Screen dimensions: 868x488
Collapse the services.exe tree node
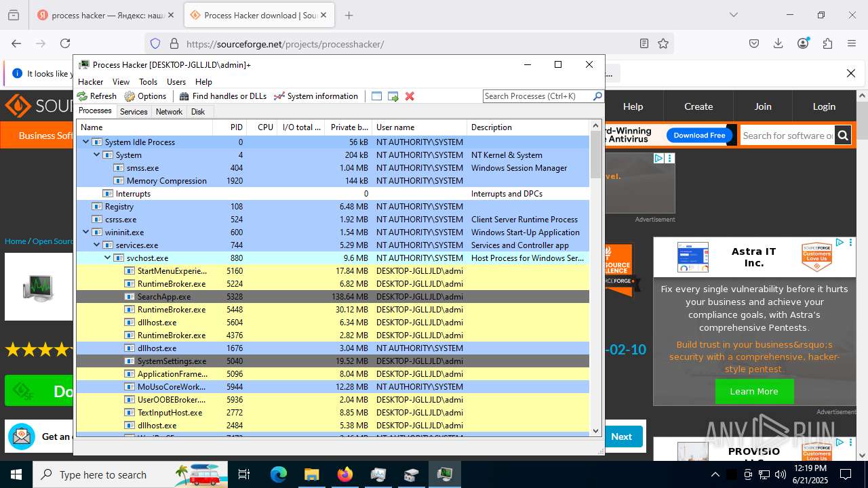pos(97,245)
